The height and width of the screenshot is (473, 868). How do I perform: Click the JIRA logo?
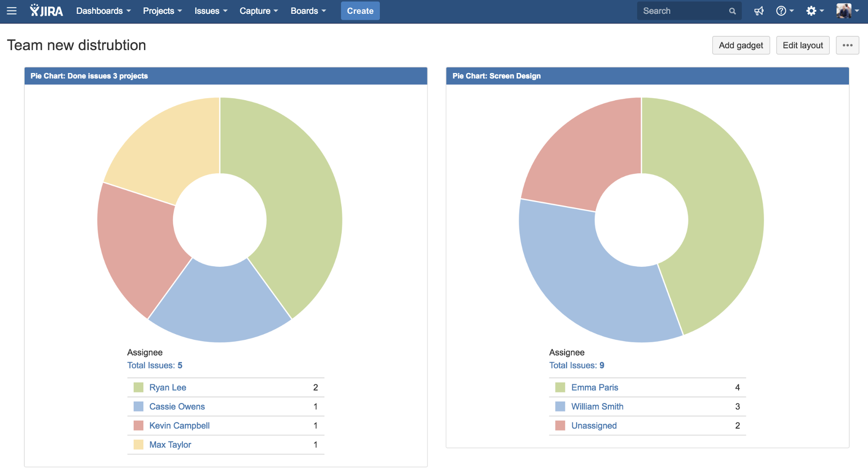click(46, 11)
